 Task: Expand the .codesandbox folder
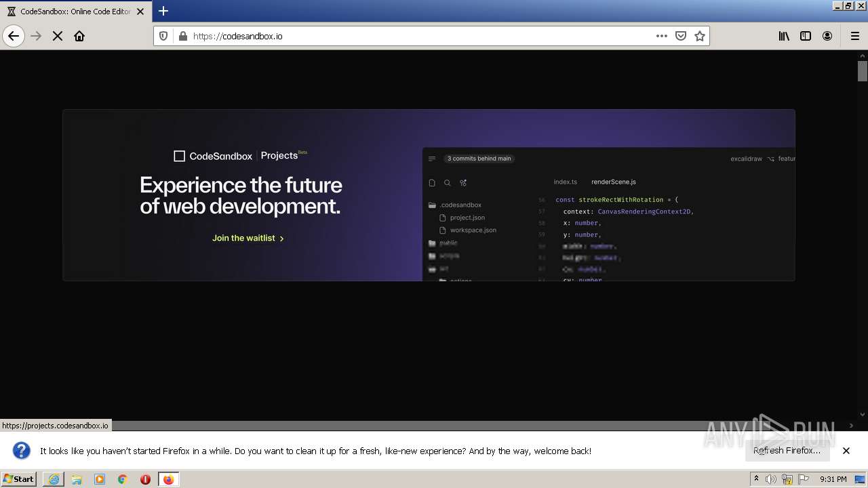(455, 205)
